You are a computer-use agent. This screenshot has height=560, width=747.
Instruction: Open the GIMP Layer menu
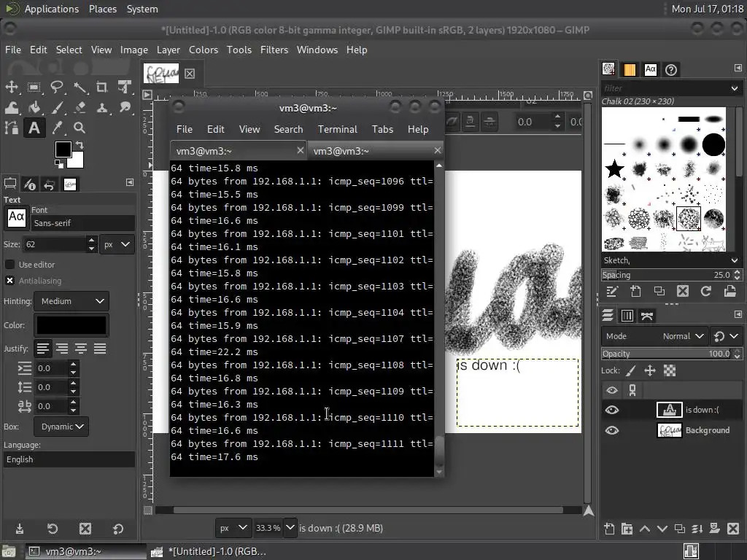click(169, 50)
